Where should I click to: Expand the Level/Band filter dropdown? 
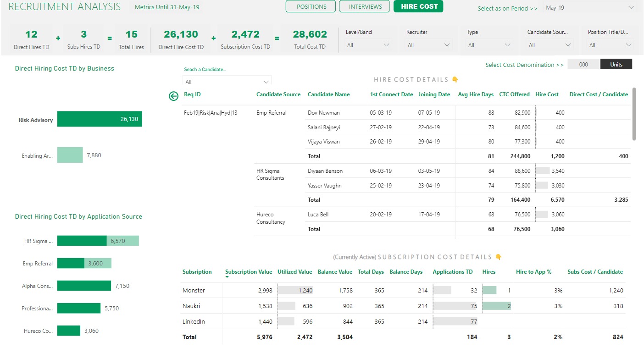click(368, 45)
